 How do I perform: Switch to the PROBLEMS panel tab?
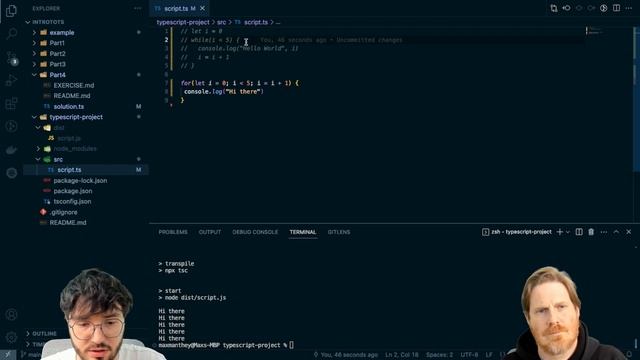(x=173, y=232)
